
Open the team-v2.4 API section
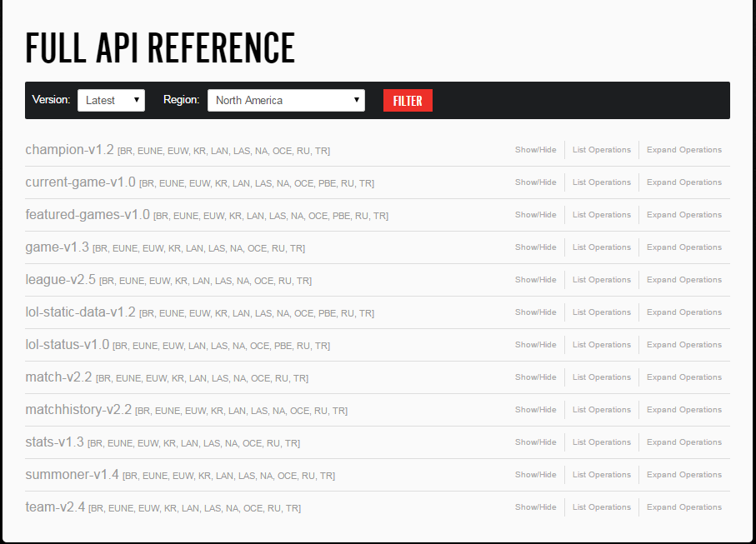click(x=55, y=507)
